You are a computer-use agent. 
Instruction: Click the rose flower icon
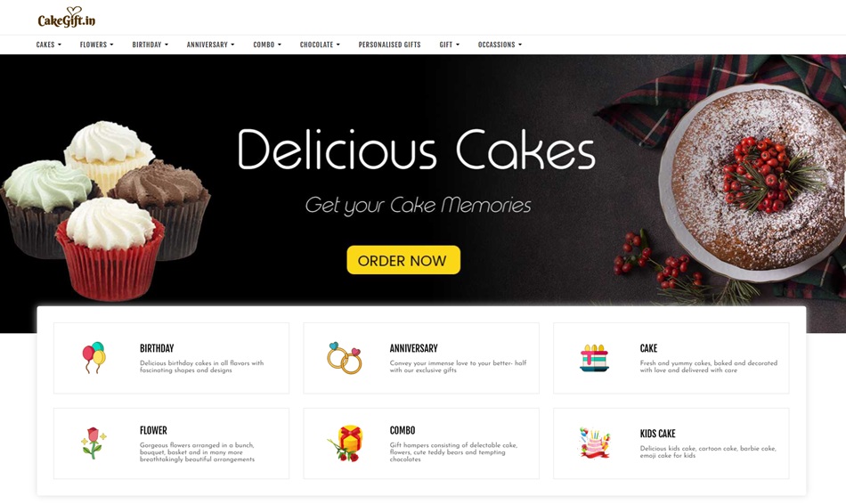pos(94,443)
